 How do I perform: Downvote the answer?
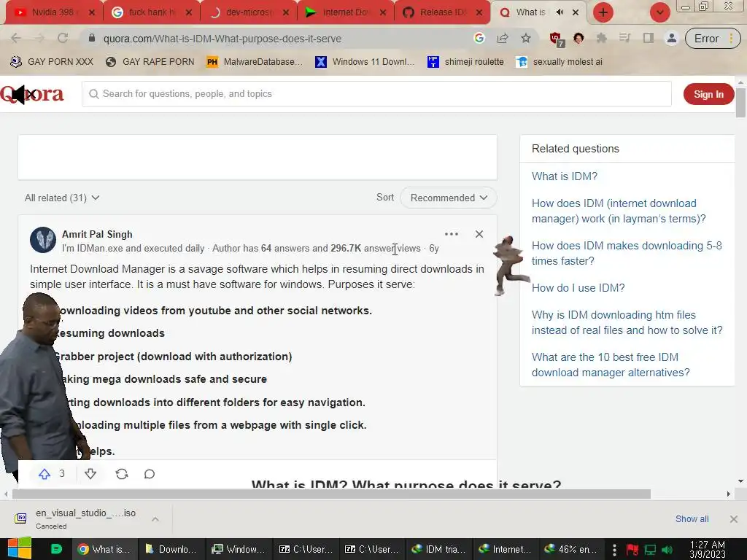pos(90,474)
